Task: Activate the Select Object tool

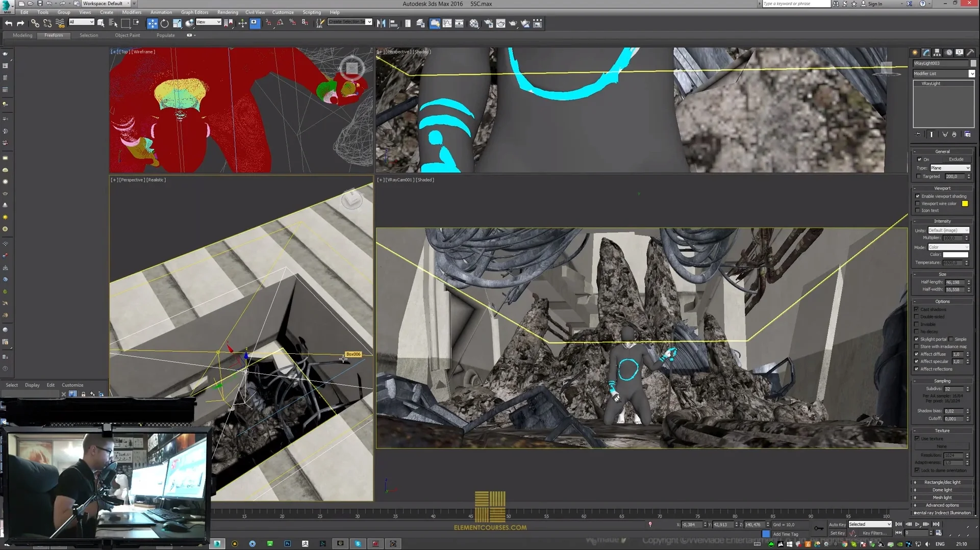Action: (101, 23)
